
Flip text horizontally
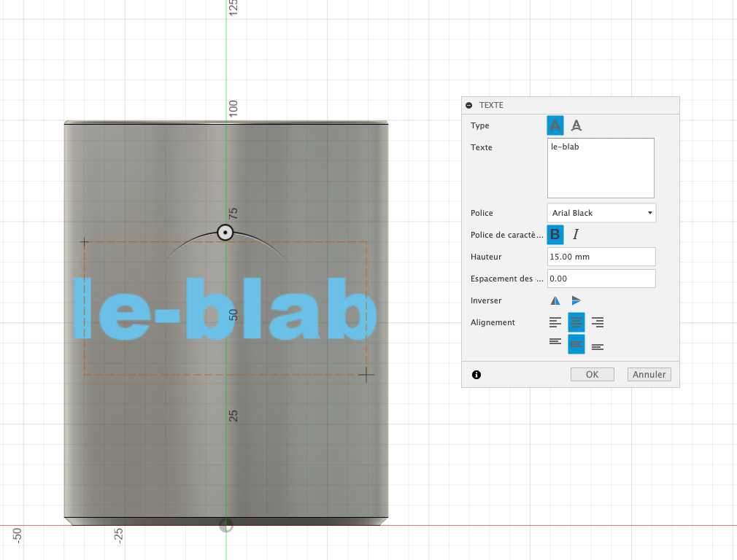coord(555,300)
